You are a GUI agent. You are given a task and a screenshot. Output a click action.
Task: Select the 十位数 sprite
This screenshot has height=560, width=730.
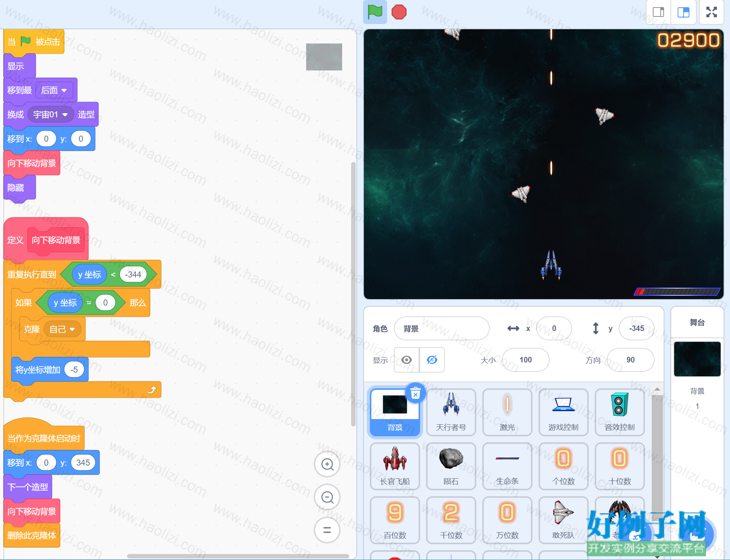coord(619,466)
